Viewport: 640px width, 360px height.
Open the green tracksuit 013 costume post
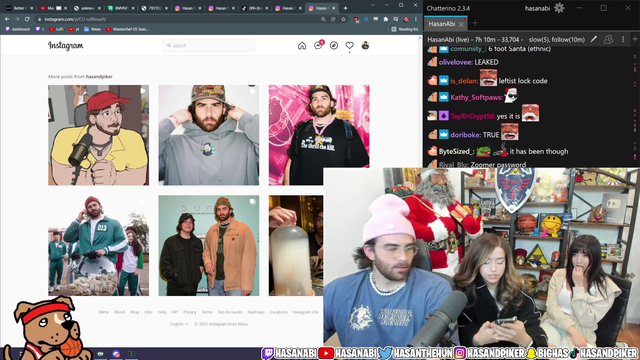98,245
